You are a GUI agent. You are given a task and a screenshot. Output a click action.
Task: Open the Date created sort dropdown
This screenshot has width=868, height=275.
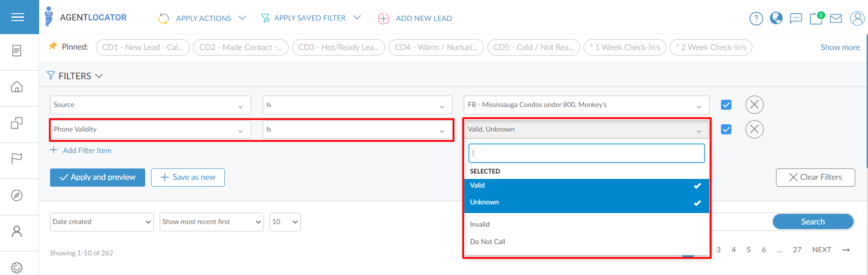(102, 222)
